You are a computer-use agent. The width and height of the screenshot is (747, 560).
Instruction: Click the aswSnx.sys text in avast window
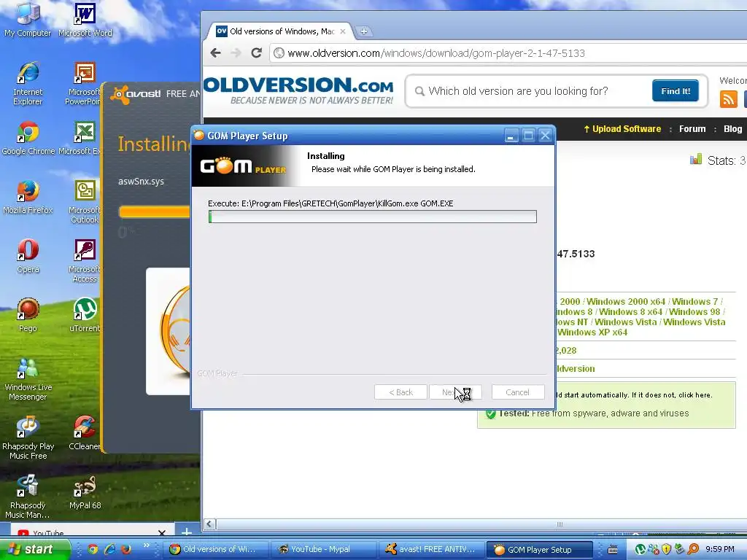click(x=141, y=182)
